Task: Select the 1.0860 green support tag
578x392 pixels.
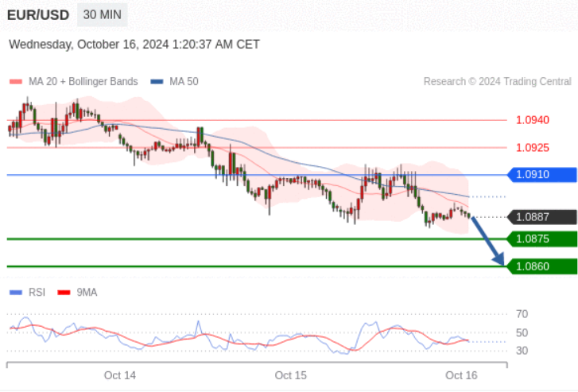Action: 541,266
